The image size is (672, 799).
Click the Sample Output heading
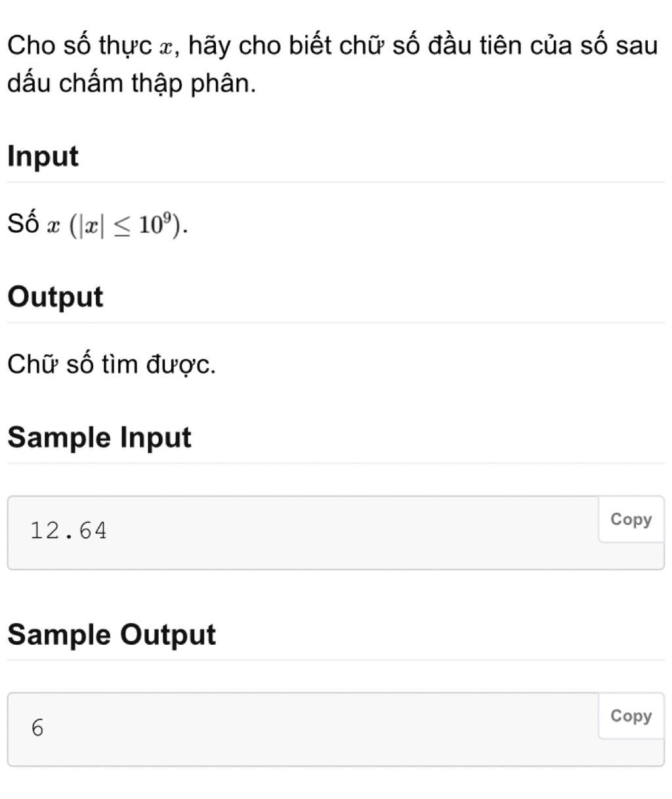pos(112,634)
